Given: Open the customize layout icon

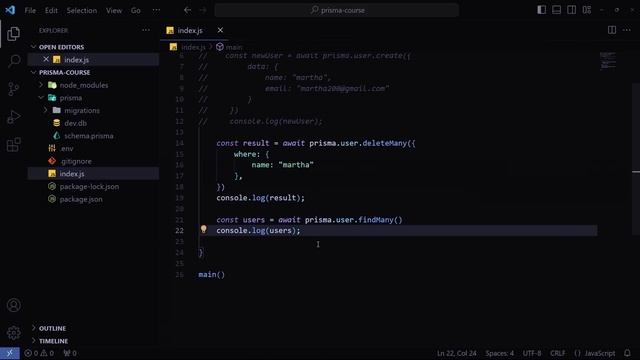Looking at the screenshot, I should (587, 10).
